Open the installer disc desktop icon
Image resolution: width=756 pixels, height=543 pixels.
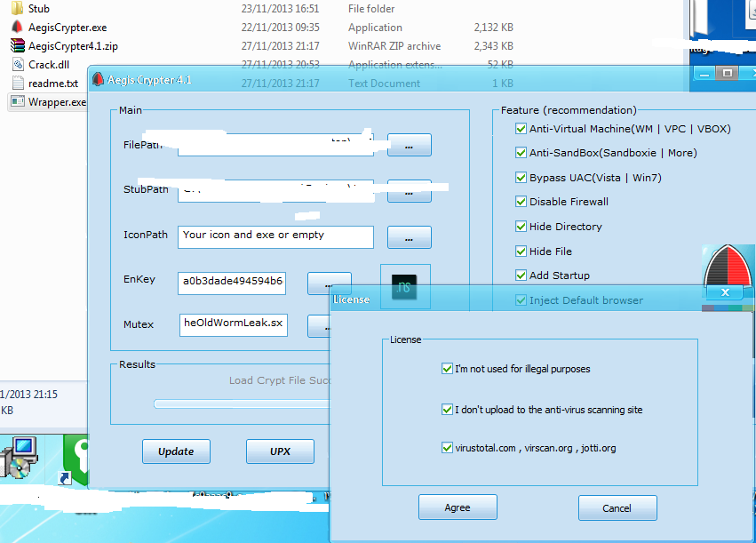click(20, 457)
